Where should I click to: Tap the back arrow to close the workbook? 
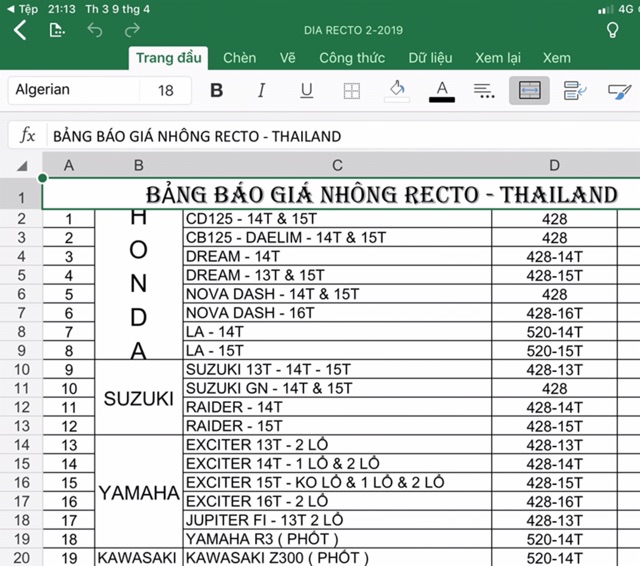tap(20, 30)
